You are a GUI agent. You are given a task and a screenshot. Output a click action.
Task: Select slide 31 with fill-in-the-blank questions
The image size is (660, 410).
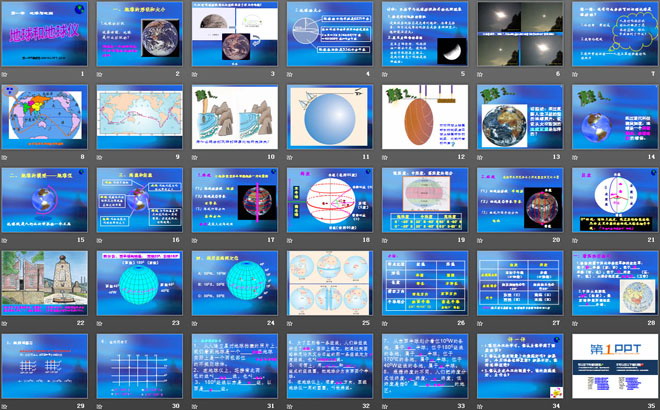point(235,366)
